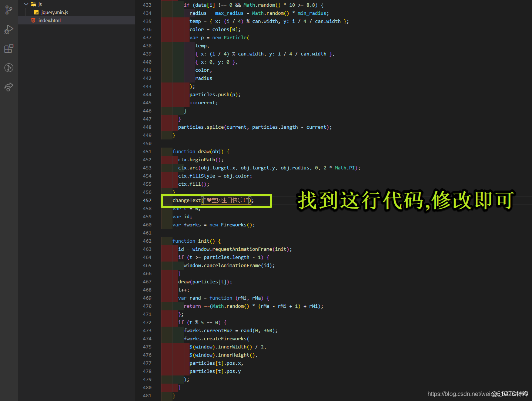Place cursor on the function init() line

[196, 241]
